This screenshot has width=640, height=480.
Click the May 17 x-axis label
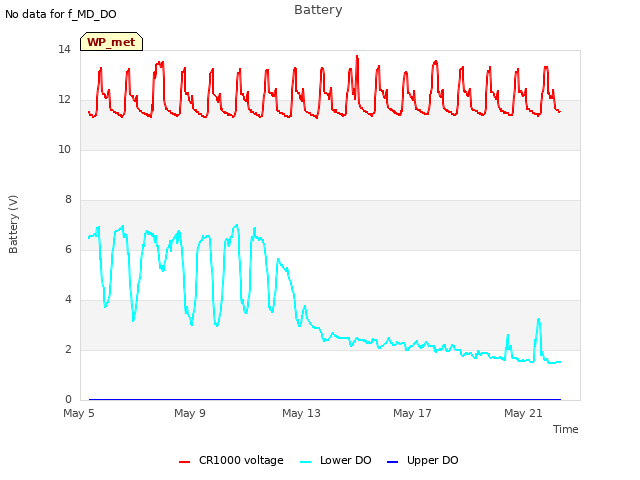click(412, 413)
